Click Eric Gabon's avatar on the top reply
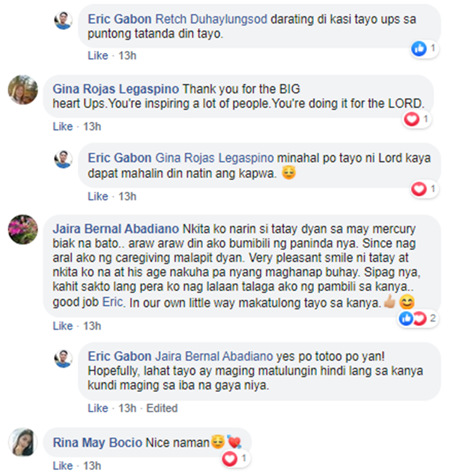 coord(63,21)
